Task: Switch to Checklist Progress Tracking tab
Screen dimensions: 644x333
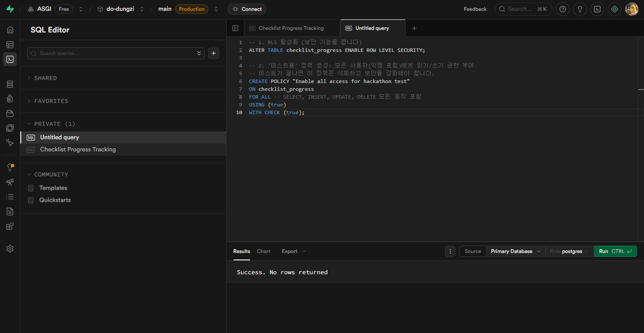Action: point(291,28)
